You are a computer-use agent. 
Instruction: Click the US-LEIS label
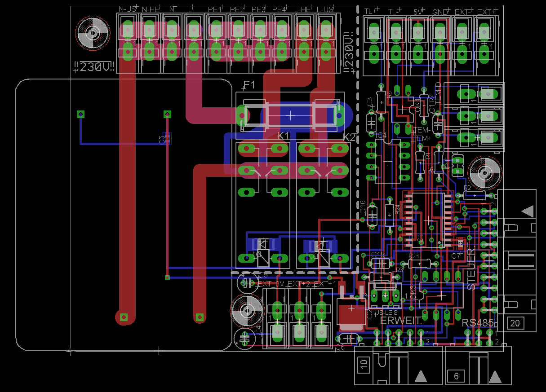pos(386,313)
